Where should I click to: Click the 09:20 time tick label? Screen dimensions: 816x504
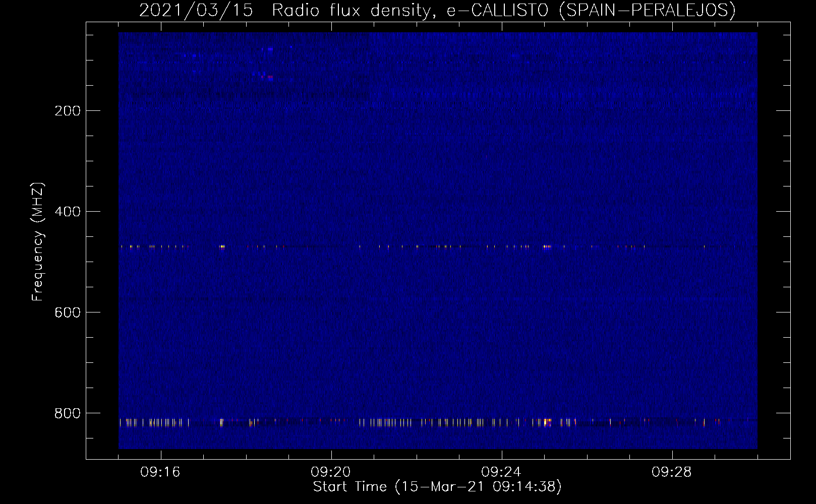tap(331, 472)
